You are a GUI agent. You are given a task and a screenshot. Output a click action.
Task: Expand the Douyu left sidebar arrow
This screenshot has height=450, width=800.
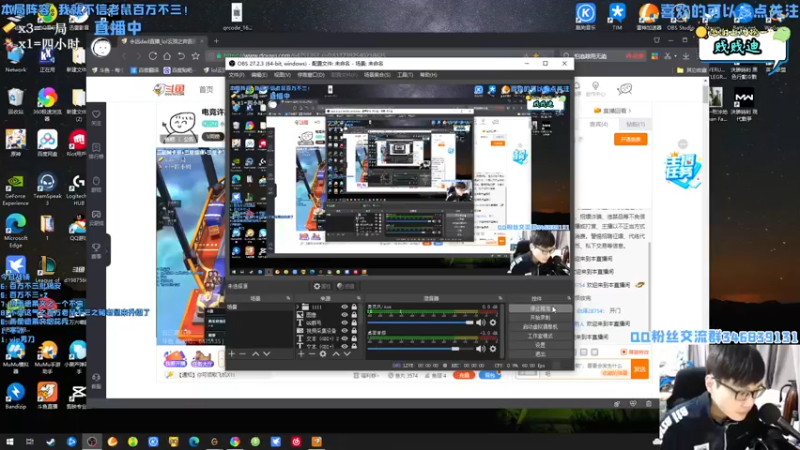tap(108, 250)
